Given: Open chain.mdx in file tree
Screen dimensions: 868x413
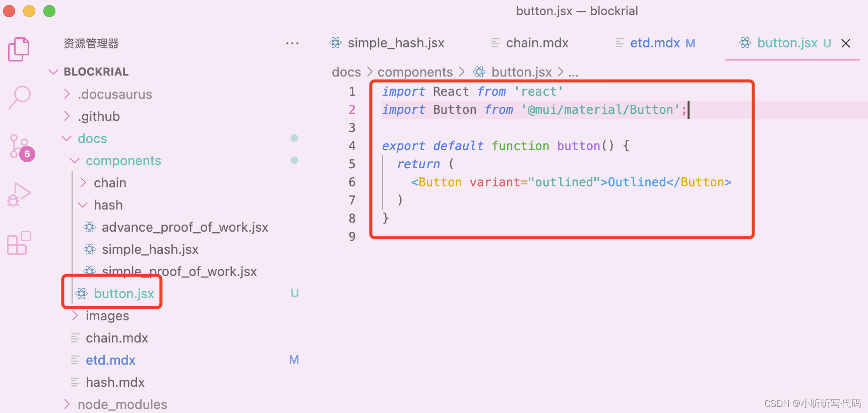Looking at the screenshot, I should point(117,338).
